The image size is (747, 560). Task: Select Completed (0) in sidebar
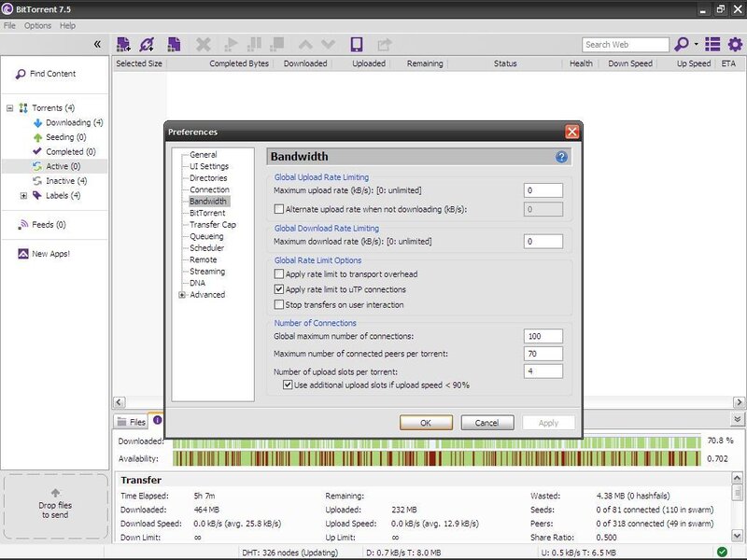(x=64, y=151)
